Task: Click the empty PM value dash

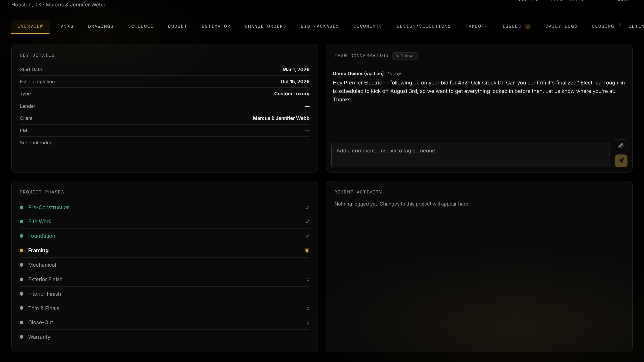Action: [x=307, y=131]
